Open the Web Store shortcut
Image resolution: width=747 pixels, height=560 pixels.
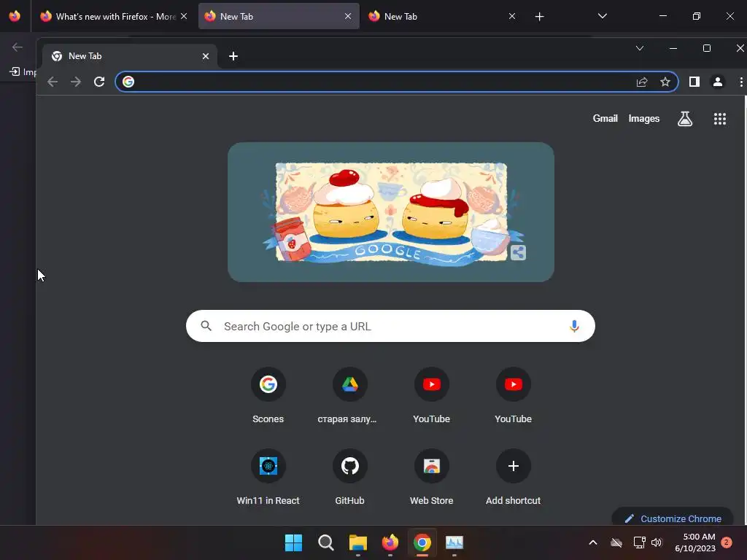coord(432,478)
